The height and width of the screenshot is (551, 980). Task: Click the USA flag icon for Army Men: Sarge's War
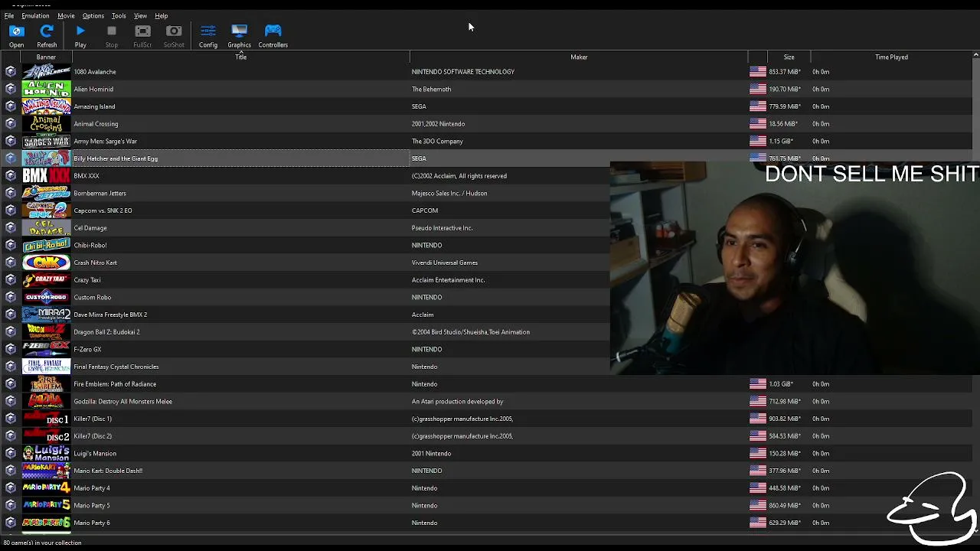point(758,141)
